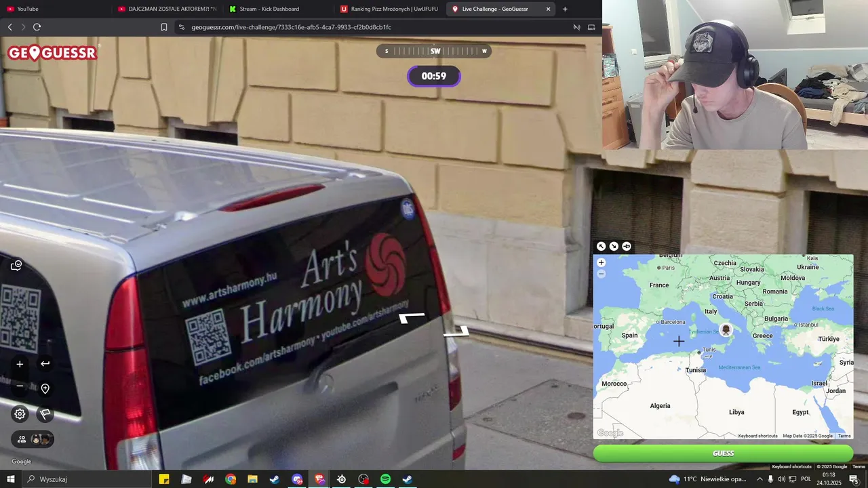Zoom out the Street View panorama

pos(20,386)
